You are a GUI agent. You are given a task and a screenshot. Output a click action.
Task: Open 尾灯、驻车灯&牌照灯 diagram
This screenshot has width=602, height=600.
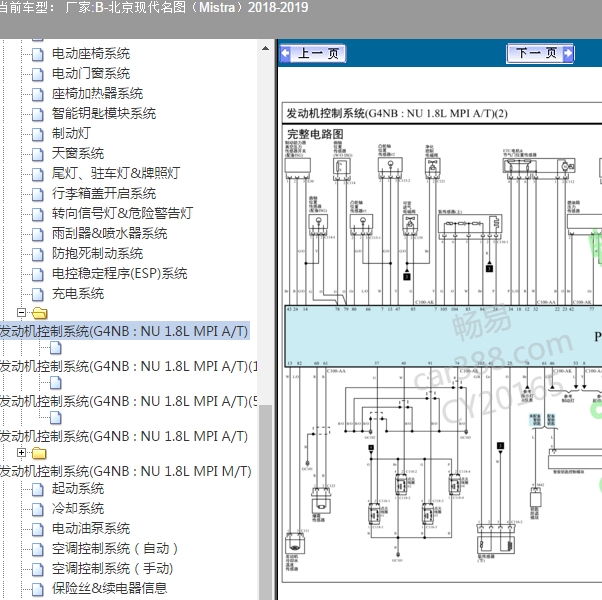[116, 174]
